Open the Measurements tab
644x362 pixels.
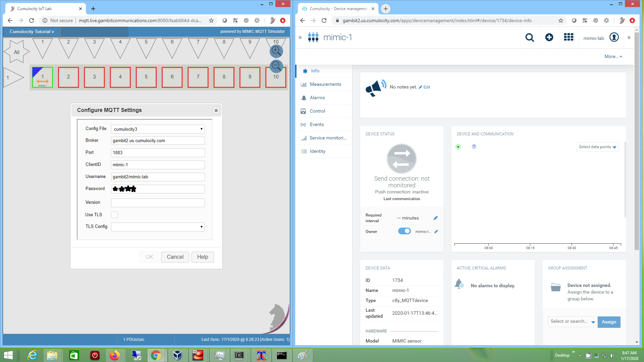324,84
